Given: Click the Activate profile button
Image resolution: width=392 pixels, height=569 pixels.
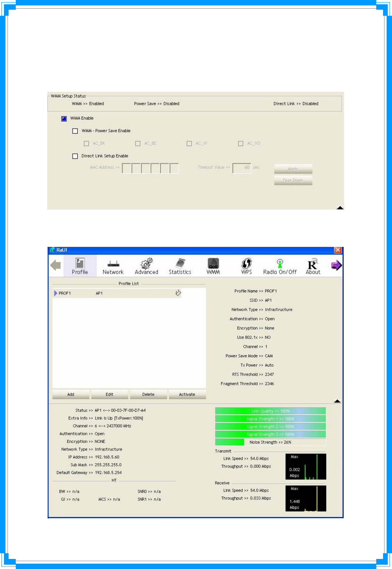Looking at the screenshot, I should (187, 395).
